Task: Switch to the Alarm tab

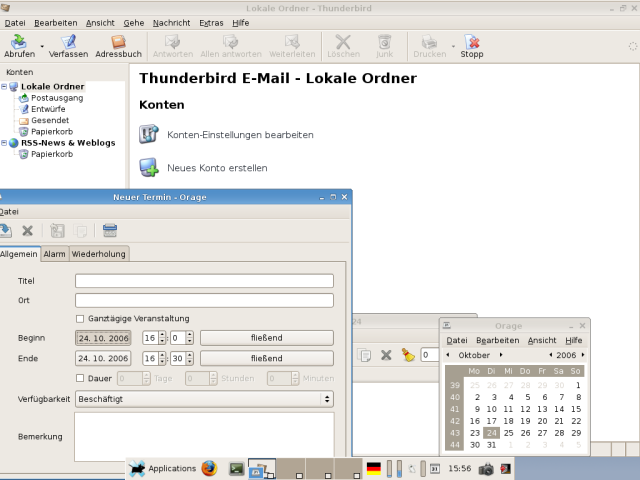Action: (x=54, y=254)
